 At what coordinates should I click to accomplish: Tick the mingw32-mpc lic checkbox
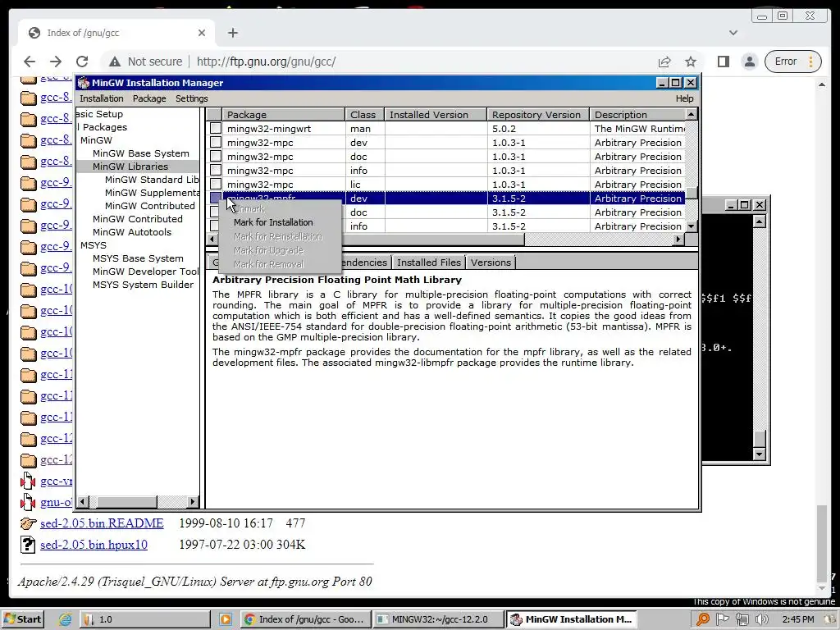(x=216, y=185)
